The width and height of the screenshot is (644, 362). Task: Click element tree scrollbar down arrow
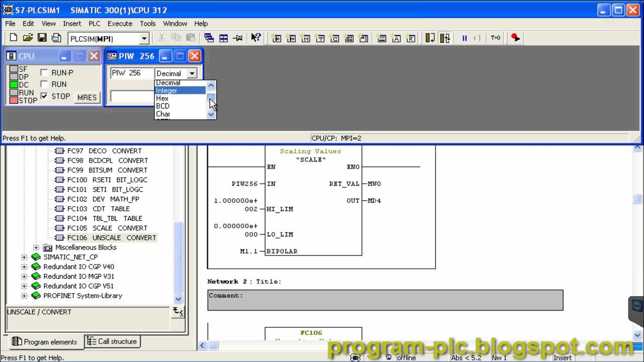pyautogui.click(x=178, y=299)
